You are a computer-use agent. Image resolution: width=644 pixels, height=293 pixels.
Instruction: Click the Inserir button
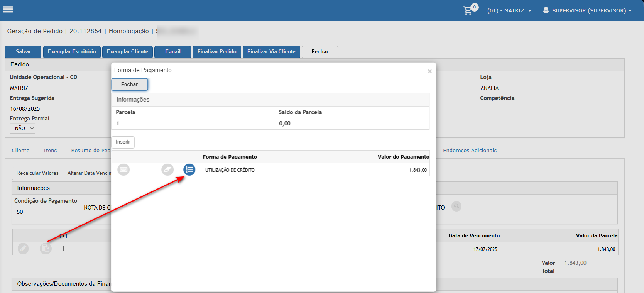click(123, 142)
